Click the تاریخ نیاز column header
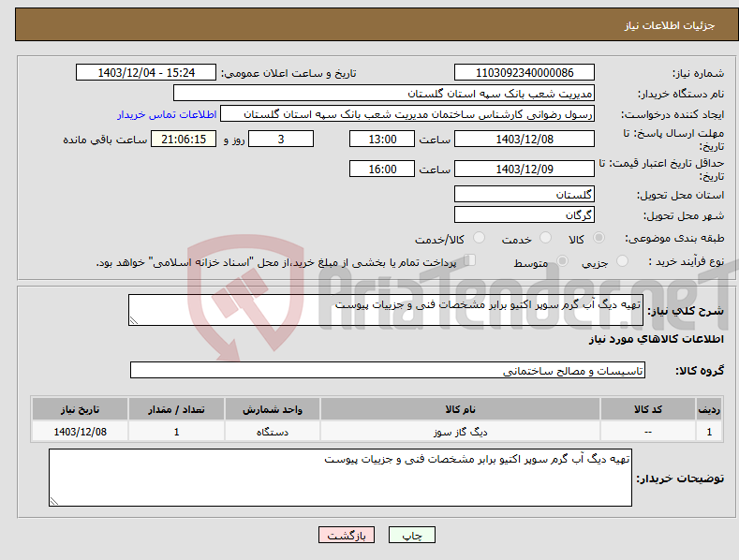The width and height of the screenshot is (739, 560). (x=81, y=409)
